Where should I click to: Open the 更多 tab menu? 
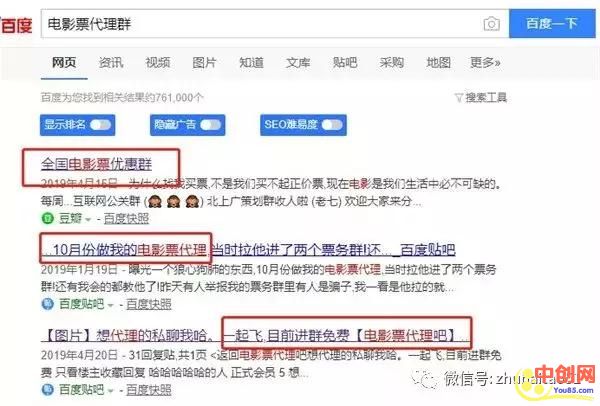point(485,62)
